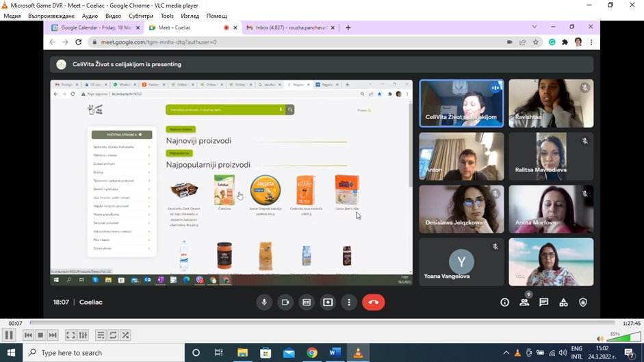Skip to previous media in VLC
The height and width of the screenshot is (362, 644).
click(28, 335)
